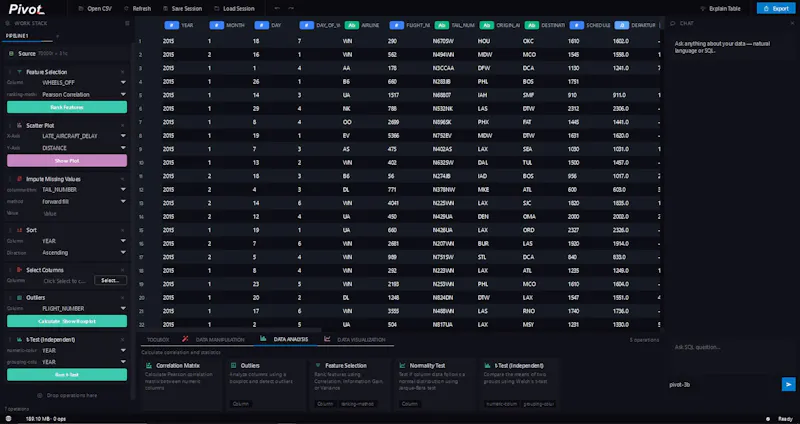Click the Run t-Test button
Image resolution: width=800 pixels, height=424 pixels.
[x=67, y=375]
